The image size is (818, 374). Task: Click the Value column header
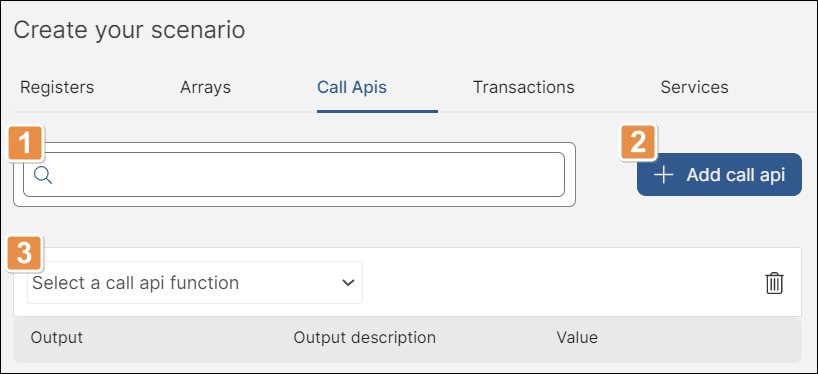(x=577, y=337)
